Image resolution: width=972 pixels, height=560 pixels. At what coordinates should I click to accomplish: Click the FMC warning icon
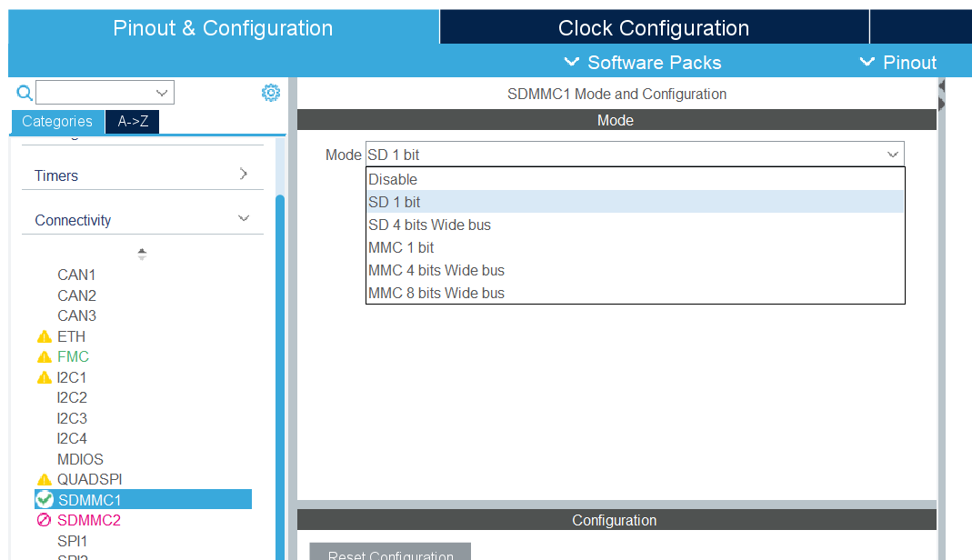pyautogui.click(x=45, y=357)
